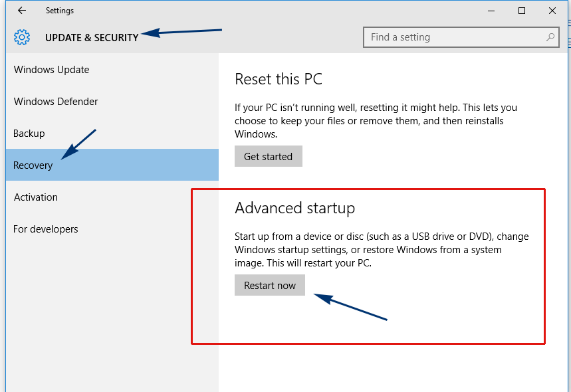
Task: Minimize the Settings window
Action: coord(491,11)
